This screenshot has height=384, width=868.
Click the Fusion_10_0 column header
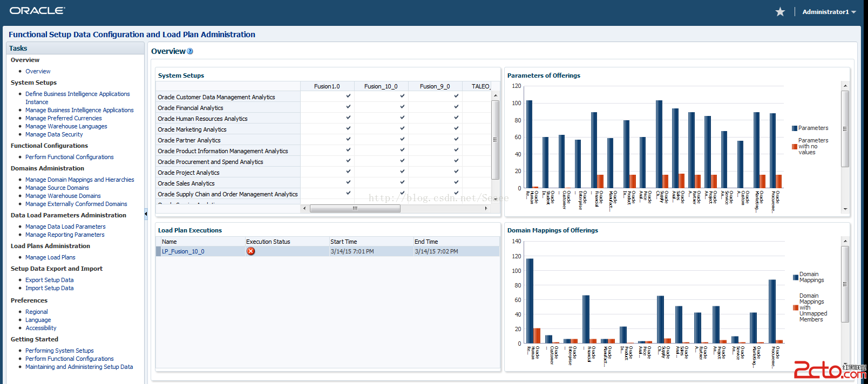[x=381, y=86]
